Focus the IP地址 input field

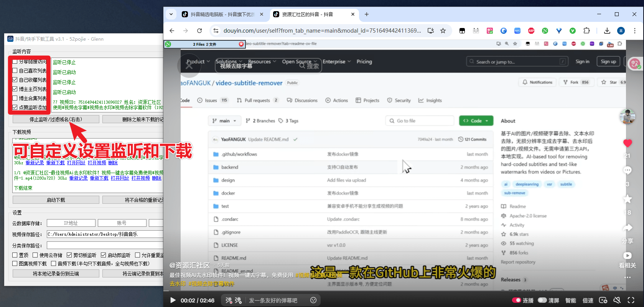[x=71, y=223]
